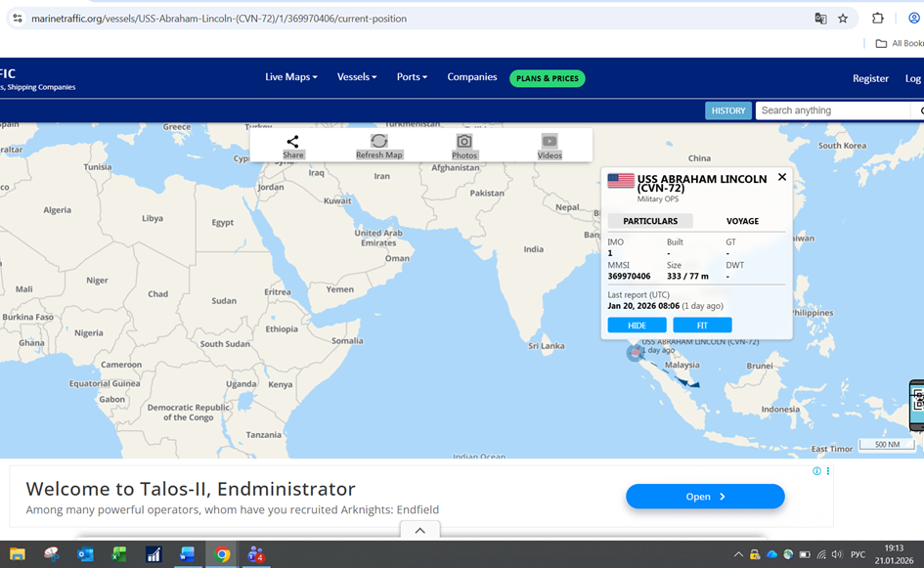The height and width of the screenshot is (568, 924).
Task: Bookmark this page with the star icon
Action: 843,19
